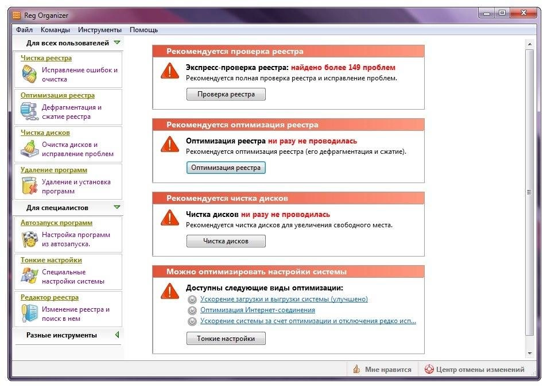Screen dimensions: 551x392
Task: Close the Reg Organizer window
Action: (x=523, y=13)
